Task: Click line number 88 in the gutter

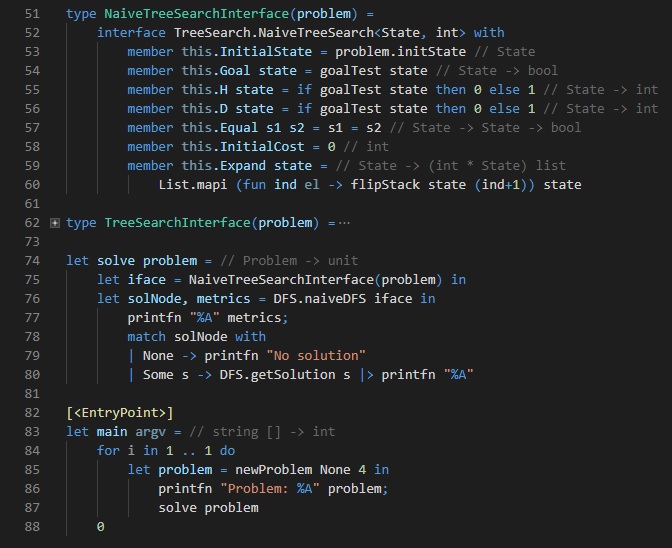Action: point(31,526)
